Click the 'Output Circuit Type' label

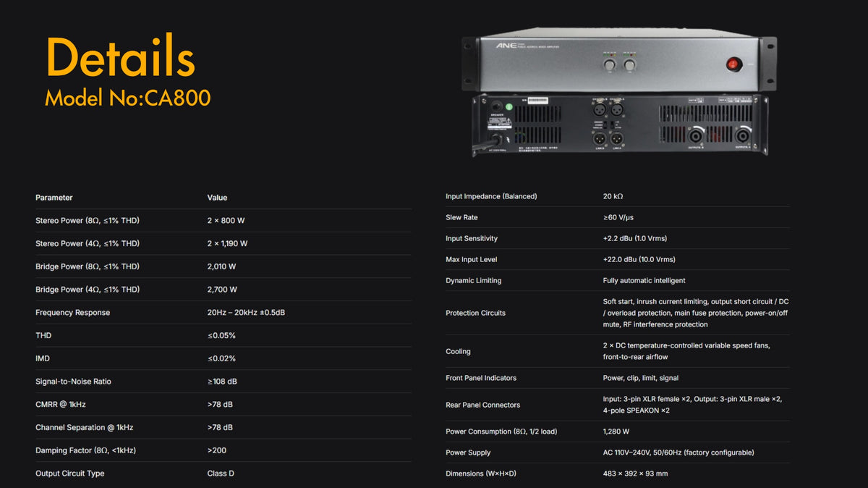(70, 474)
